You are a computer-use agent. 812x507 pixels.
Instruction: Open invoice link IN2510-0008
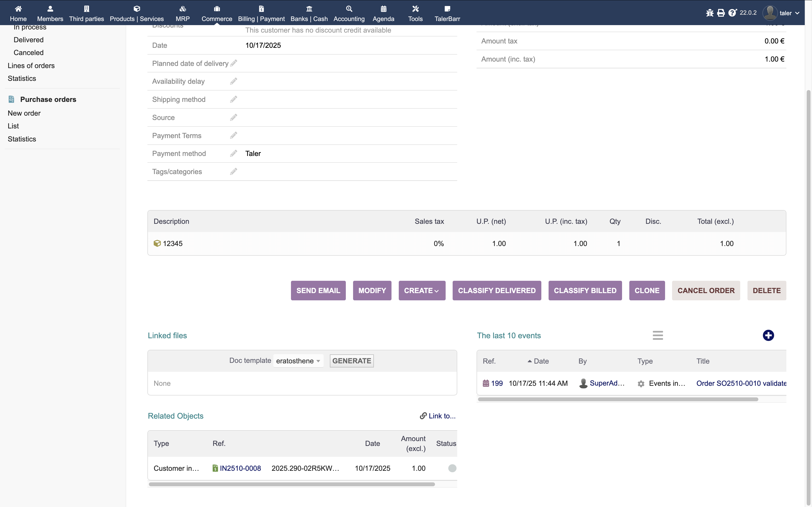point(240,468)
